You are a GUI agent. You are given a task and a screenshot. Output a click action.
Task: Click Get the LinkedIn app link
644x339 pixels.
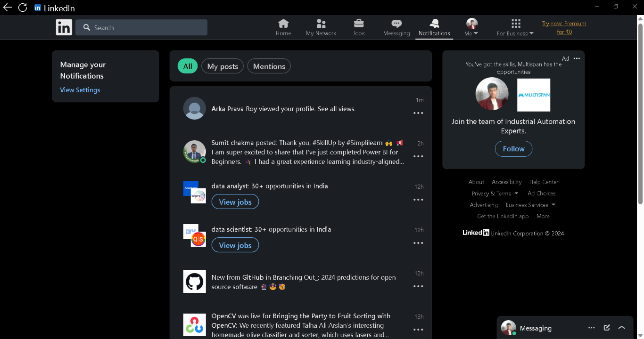click(503, 216)
